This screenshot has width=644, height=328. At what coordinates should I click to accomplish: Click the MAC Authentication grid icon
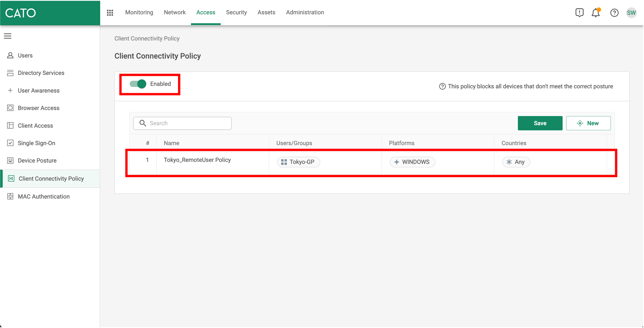pyautogui.click(x=10, y=196)
